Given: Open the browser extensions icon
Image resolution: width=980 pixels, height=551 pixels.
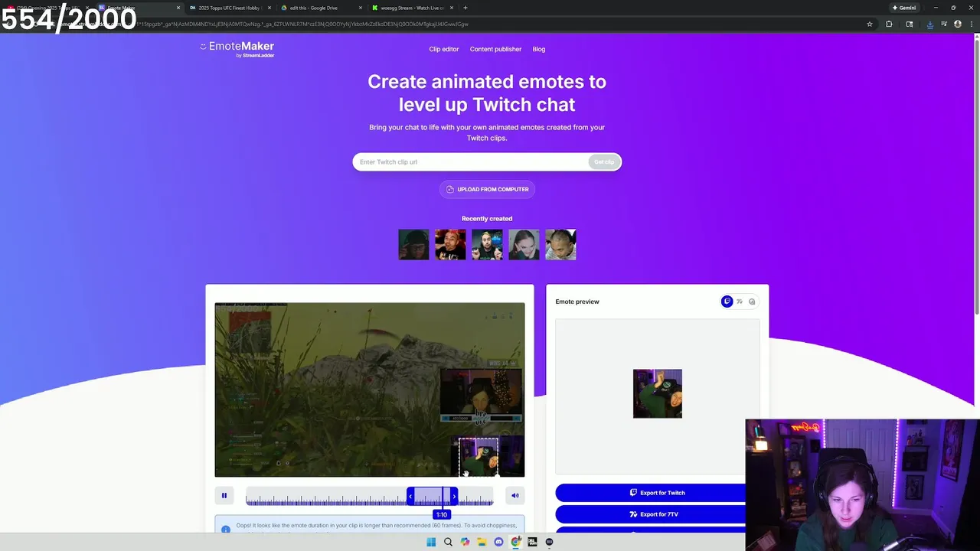Looking at the screenshot, I should pos(889,24).
